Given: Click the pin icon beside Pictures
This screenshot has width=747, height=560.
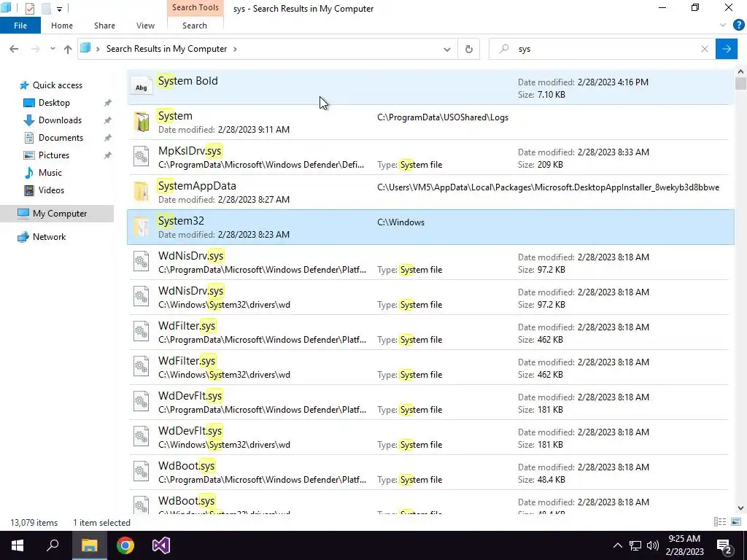Looking at the screenshot, I should [x=108, y=155].
